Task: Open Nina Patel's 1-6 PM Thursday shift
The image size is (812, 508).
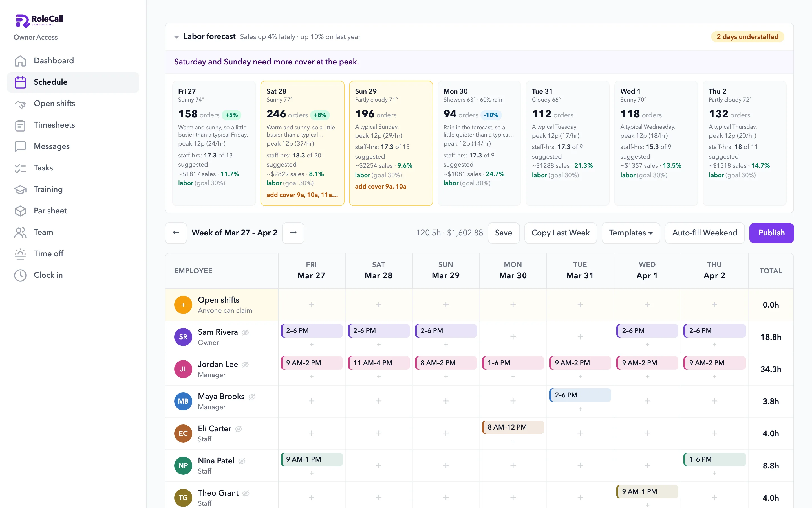Action: click(715, 459)
